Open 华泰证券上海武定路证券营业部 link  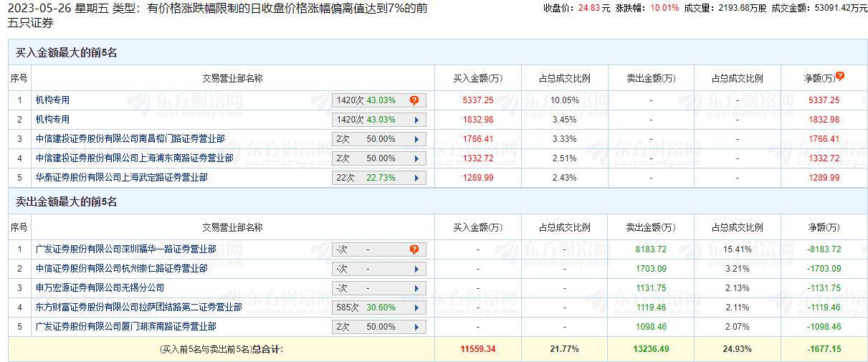point(121,177)
